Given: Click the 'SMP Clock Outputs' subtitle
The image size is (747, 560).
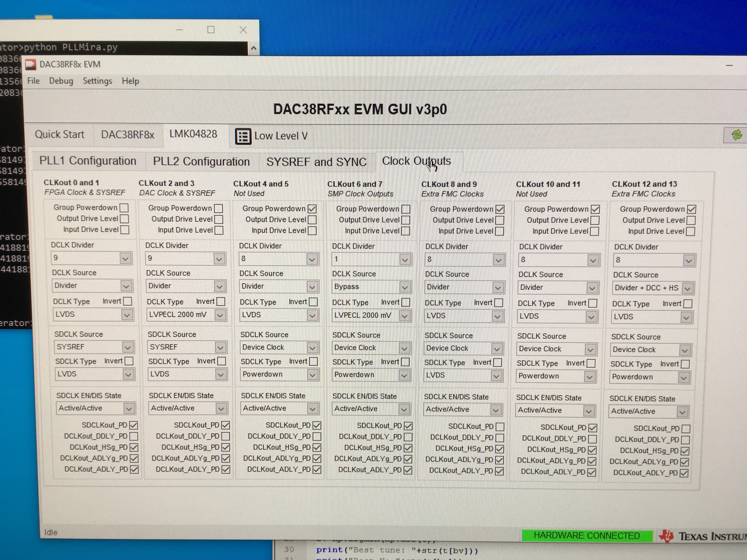Looking at the screenshot, I should point(360,194).
